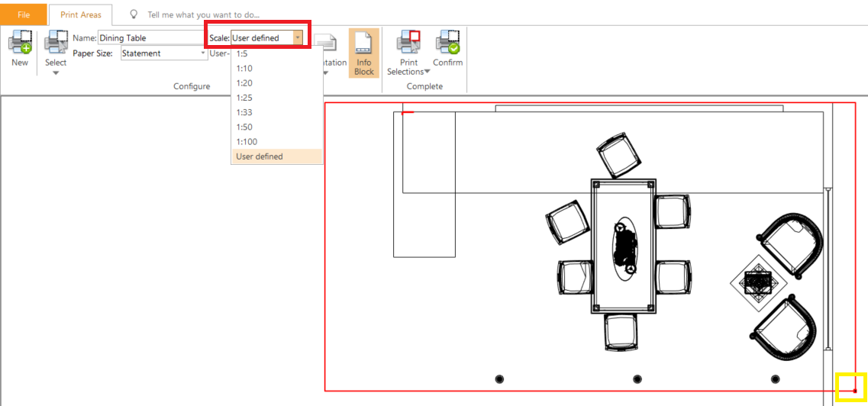The height and width of the screenshot is (406, 868).
Task: Click the Select print area icon
Action: click(x=56, y=43)
